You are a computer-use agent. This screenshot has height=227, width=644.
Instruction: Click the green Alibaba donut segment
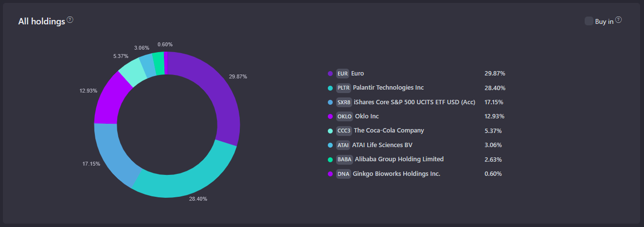coord(159,63)
